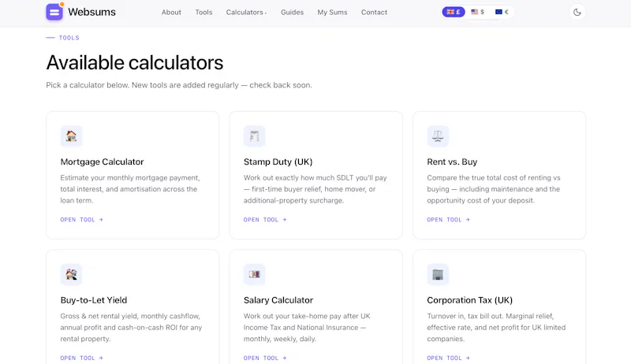The width and height of the screenshot is (631, 364).
Task: Open the Contact page
Action: point(374,13)
